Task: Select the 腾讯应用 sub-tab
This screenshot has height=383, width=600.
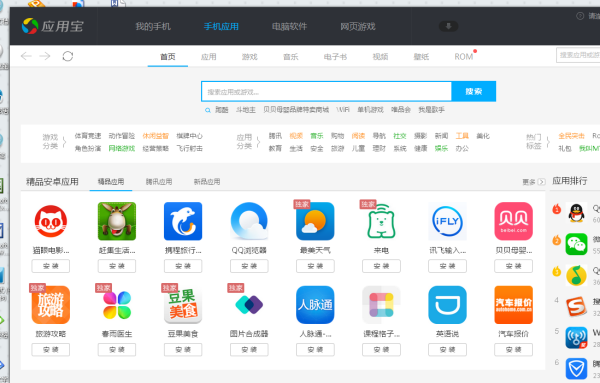Action: point(159,182)
